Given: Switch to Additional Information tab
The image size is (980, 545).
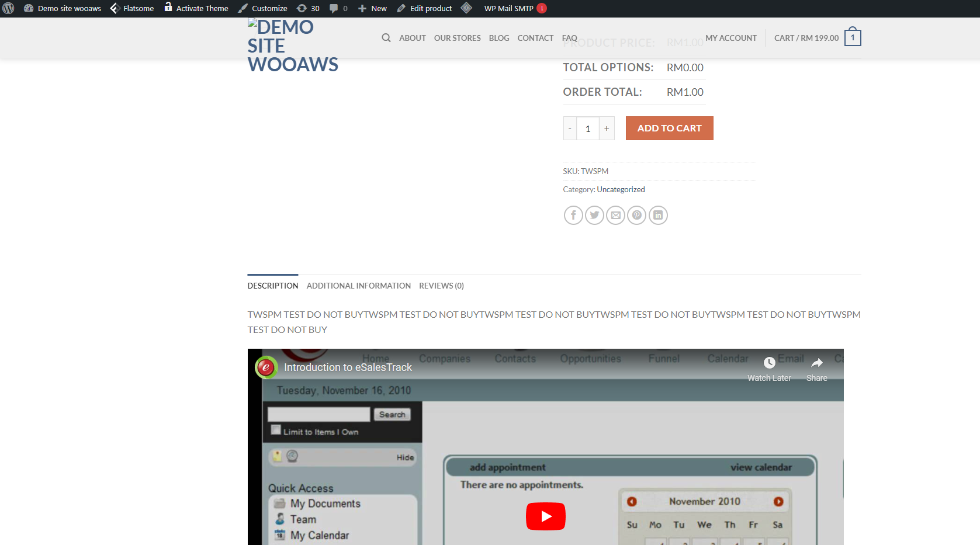Looking at the screenshot, I should tap(359, 286).
